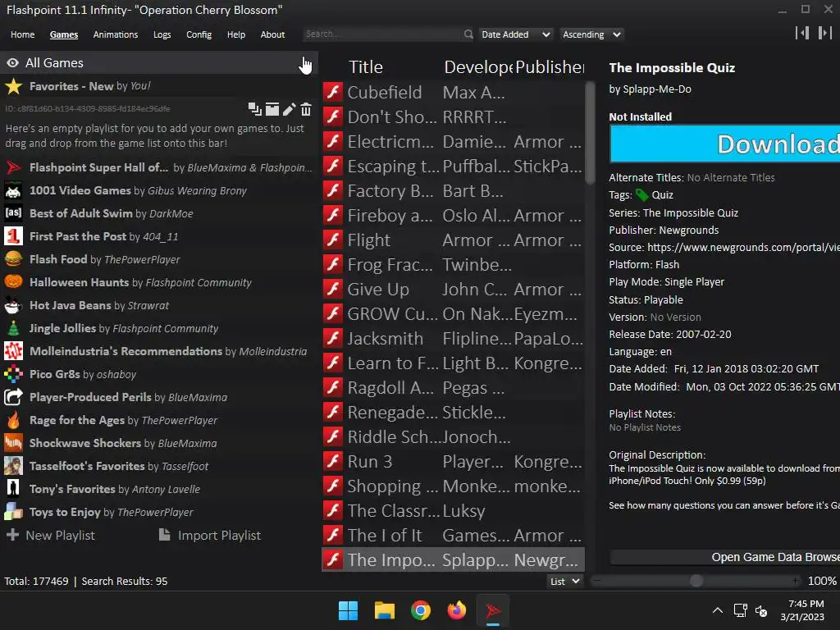Click the Developer column header
Viewport: 840px width, 630px height.
[x=478, y=67]
